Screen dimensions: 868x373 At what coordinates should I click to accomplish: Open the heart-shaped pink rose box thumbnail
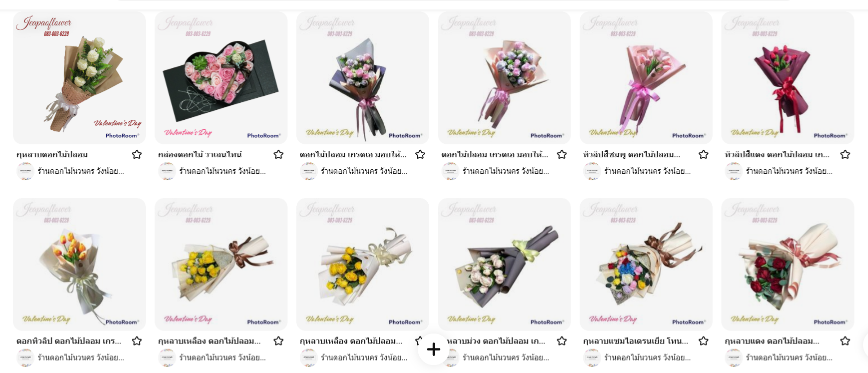pyautogui.click(x=221, y=78)
